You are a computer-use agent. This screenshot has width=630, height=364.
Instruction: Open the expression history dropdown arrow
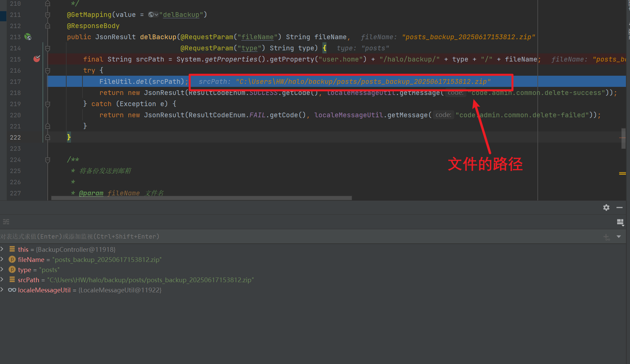coord(619,237)
